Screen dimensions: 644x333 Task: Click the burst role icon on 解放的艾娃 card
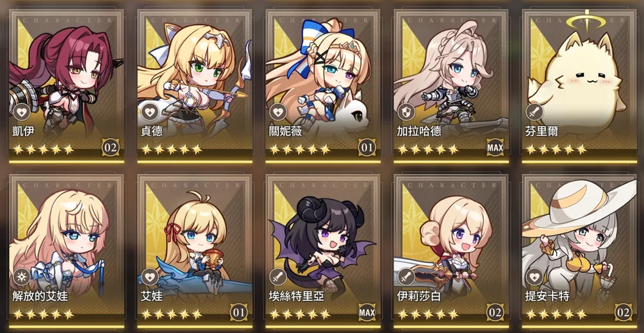point(21,277)
